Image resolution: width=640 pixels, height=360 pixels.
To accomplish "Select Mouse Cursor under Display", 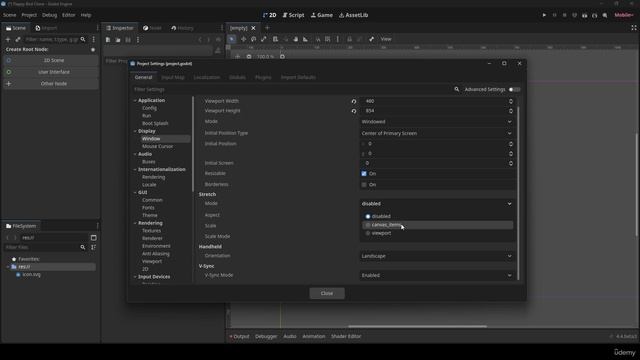I will (x=157, y=146).
